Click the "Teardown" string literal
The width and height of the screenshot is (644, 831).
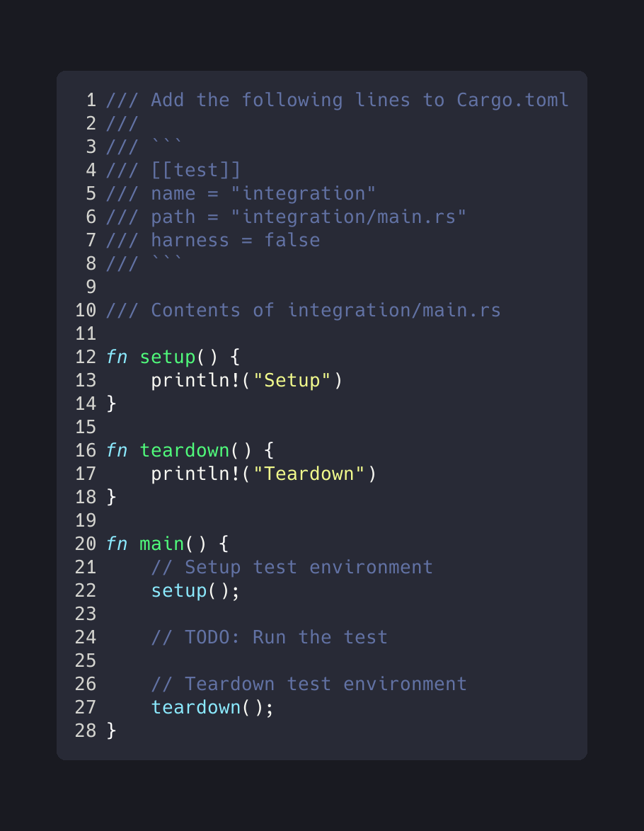pos(309,474)
